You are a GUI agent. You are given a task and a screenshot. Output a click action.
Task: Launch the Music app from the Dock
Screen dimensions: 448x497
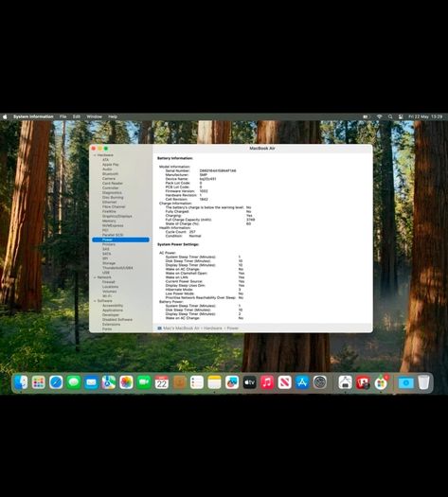click(267, 382)
